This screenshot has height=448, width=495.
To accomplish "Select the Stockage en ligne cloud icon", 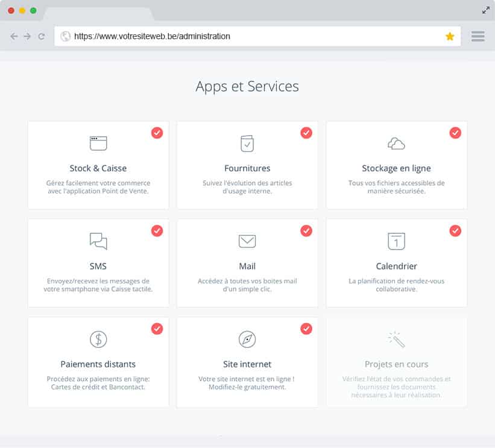I will point(396,144).
